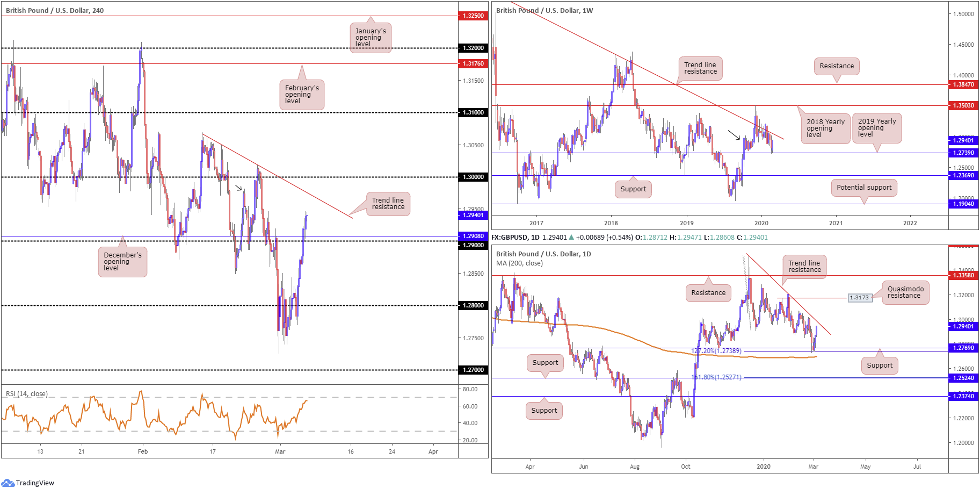The image size is (980, 488).
Task: Click the black 1.29000 price label
Action: (x=473, y=245)
